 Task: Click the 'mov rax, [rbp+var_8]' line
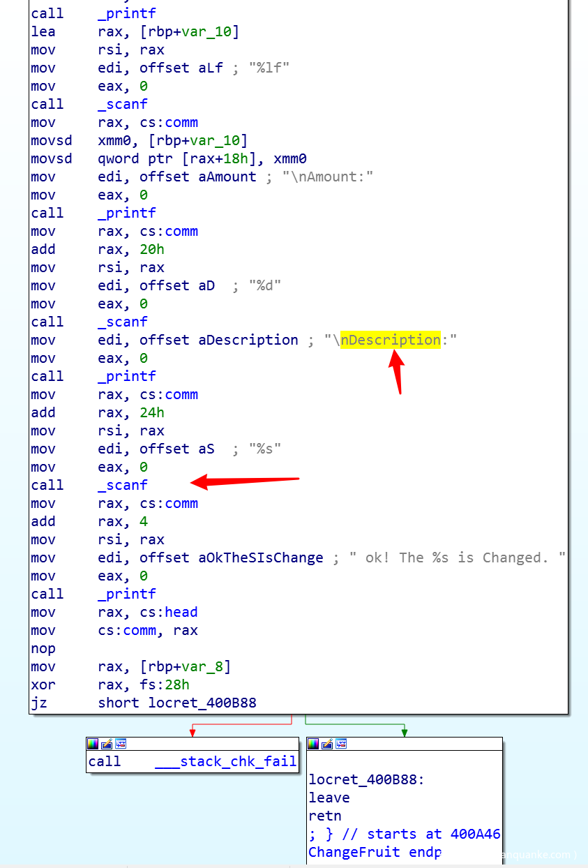coord(130,666)
